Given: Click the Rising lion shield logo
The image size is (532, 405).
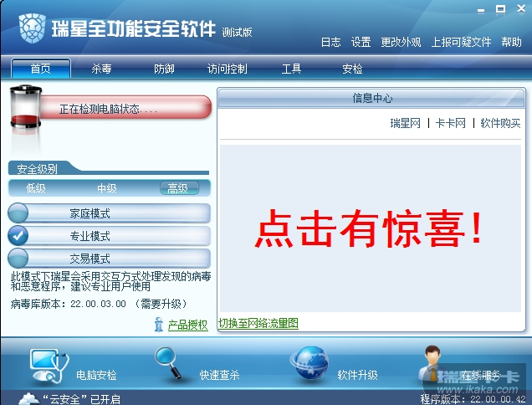Looking at the screenshot, I should 33,28.
